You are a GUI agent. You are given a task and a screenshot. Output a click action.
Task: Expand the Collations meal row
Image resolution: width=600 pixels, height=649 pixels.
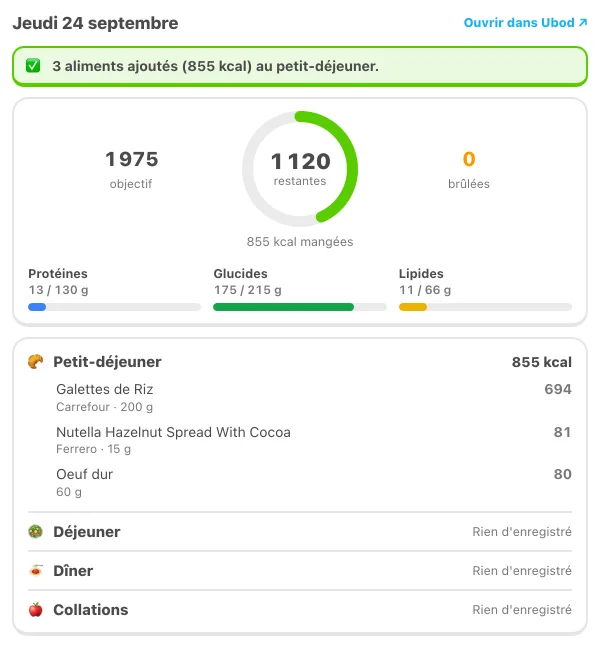point(300,609)
